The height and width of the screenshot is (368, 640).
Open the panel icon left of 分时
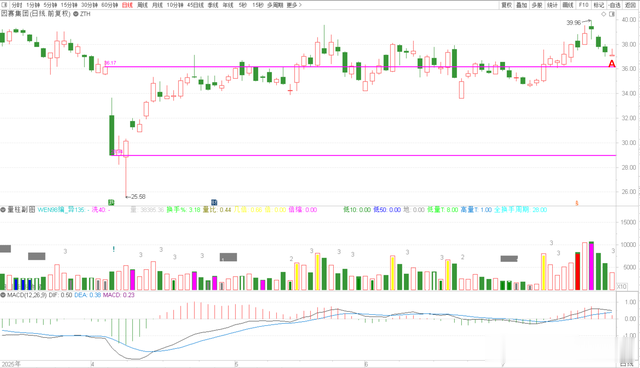4,5
